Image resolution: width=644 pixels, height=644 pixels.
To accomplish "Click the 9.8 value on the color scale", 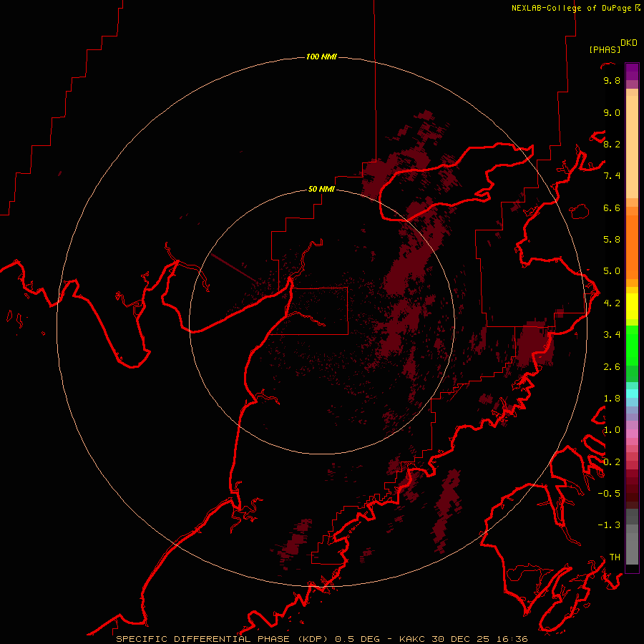I will pyautogui.click(x=612, y=80).
